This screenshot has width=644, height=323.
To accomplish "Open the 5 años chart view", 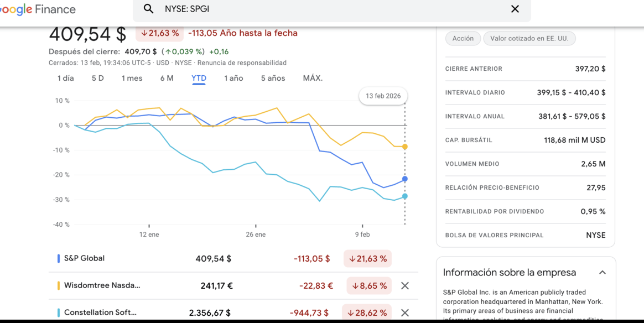I will click(x=273, y=78).
